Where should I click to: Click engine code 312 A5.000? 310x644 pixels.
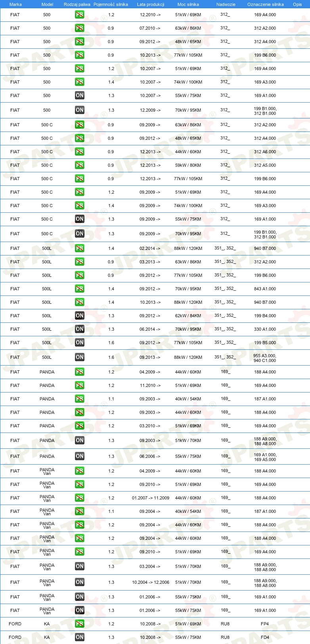[265, 165]
